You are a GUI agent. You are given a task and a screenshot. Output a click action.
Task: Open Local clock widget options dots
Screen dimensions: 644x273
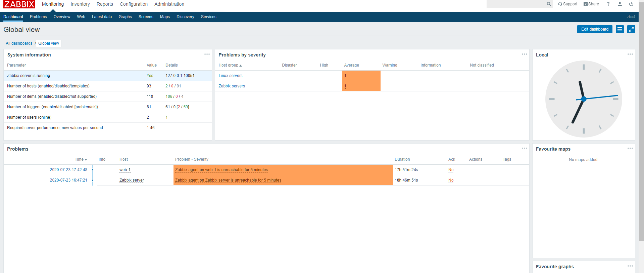point(630,54)
